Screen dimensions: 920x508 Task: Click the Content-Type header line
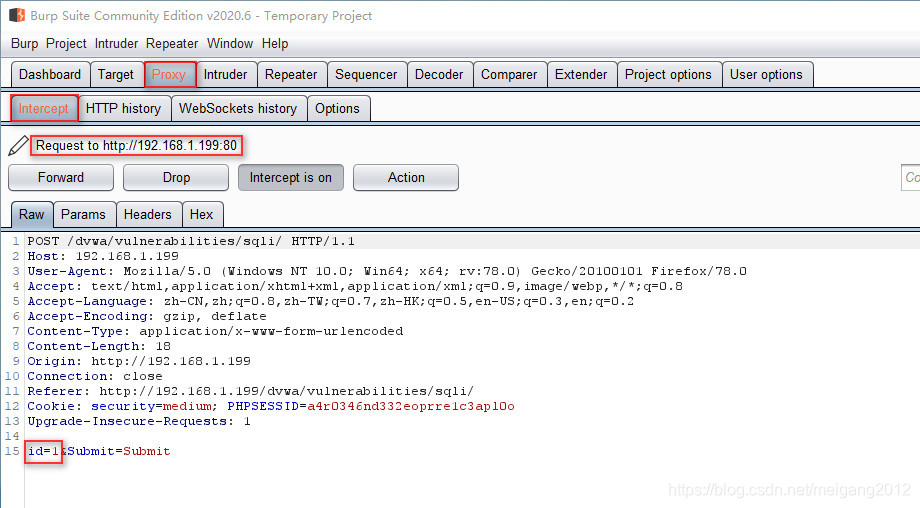click(215, 331)
